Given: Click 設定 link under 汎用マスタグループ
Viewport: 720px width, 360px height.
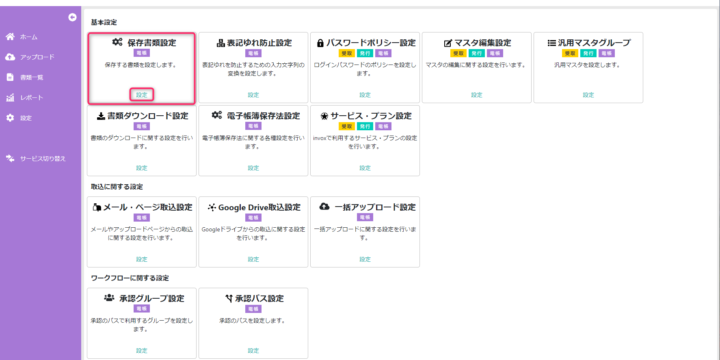Looking at the screenshot, I should tap(588, 95).
